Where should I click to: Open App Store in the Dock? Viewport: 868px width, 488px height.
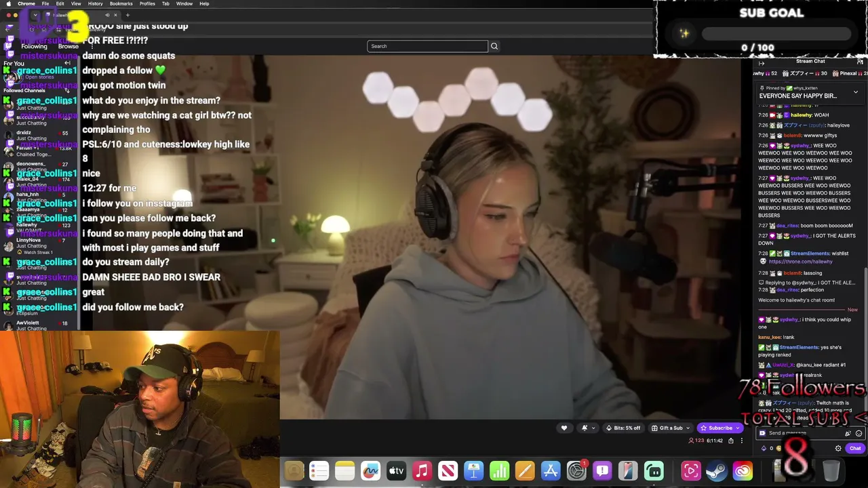551,470
